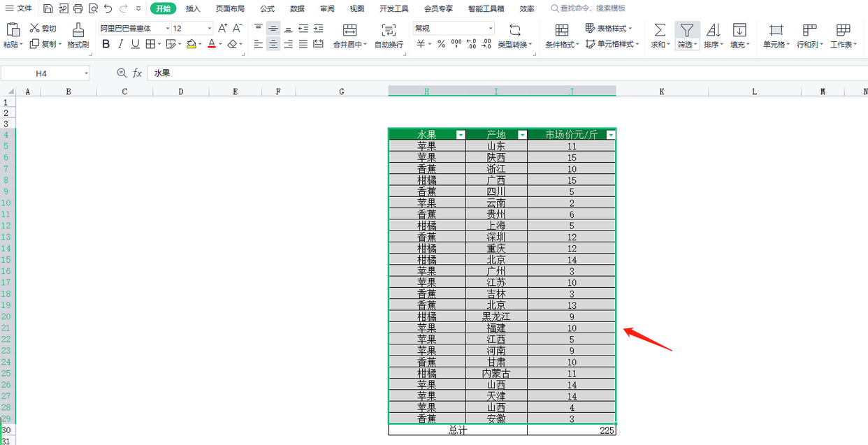The width and height of the screenshot is (868, 445).
Task: Click the insert function fx icon
Action: click(138, 73)
